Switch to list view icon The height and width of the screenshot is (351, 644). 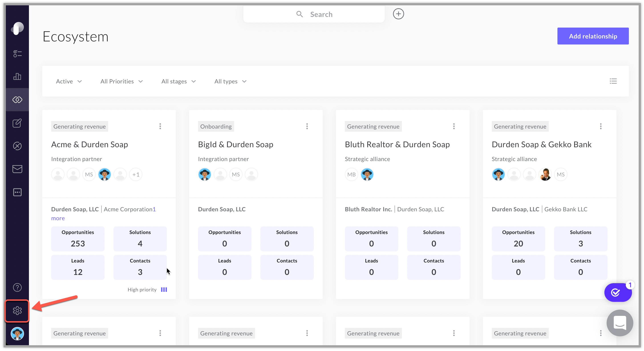[613, 81]
